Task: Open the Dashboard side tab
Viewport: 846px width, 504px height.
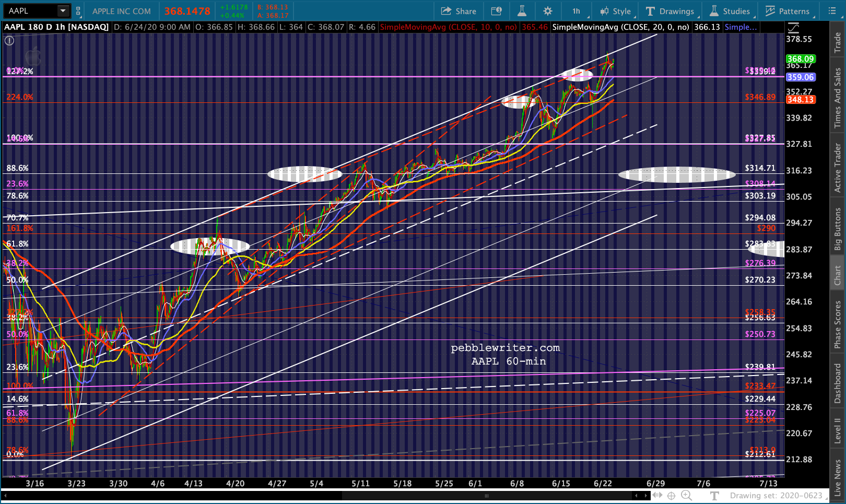Action: point(838,383)
